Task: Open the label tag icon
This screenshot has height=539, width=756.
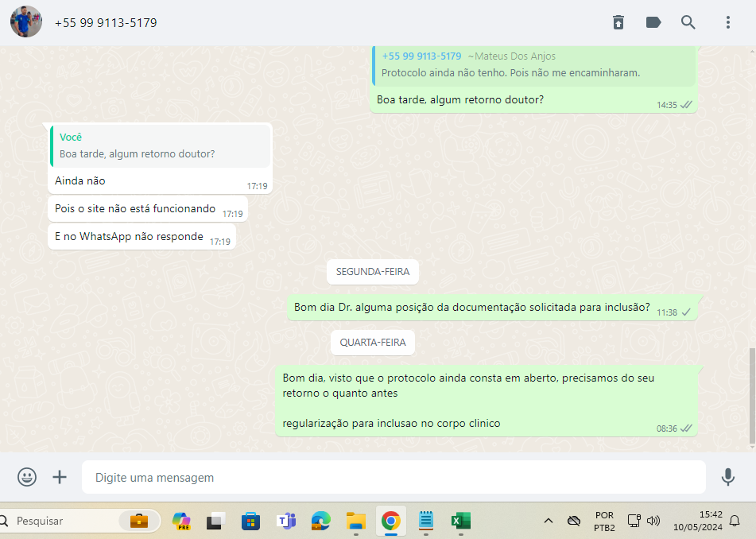Action: pos(653,22)
